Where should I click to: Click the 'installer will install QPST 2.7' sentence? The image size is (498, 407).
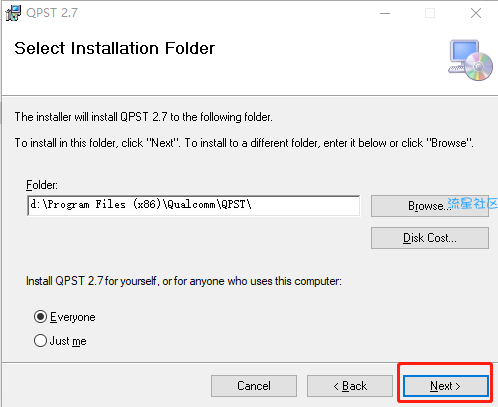click(144, 117)
